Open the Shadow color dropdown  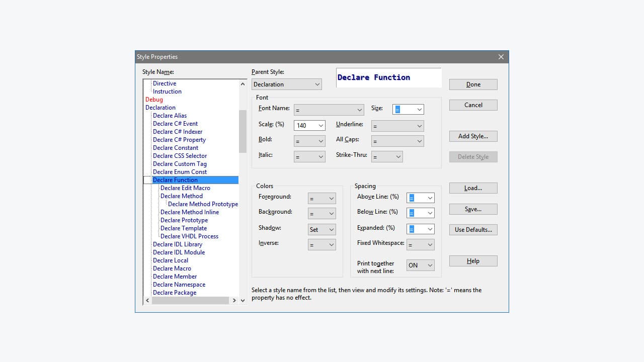[321, 229]
